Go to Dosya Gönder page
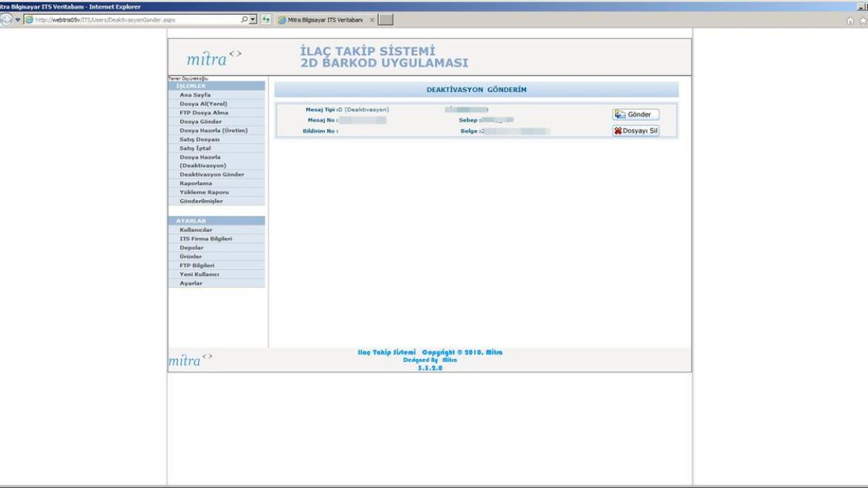 click(200, 122)
